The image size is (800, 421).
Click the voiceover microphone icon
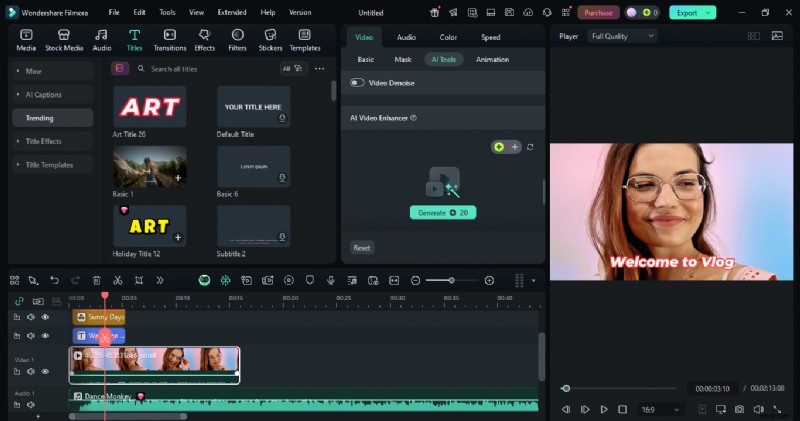click(x=330, y=281)
